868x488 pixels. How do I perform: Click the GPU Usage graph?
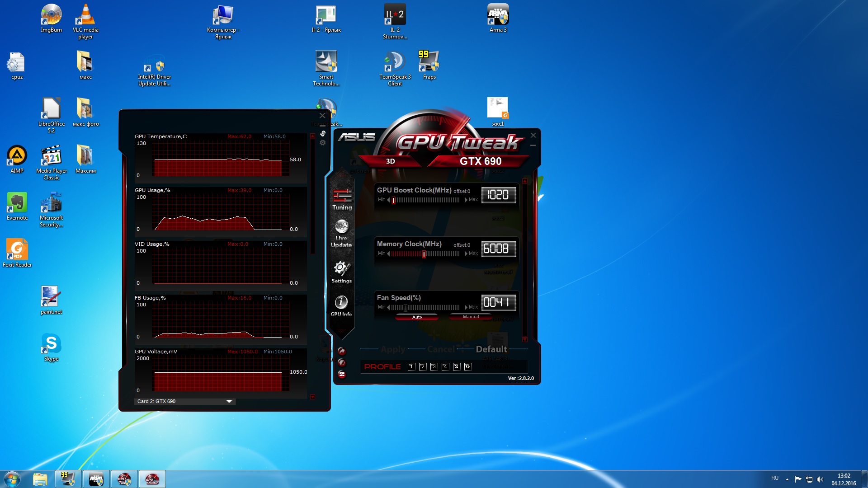click(220, 211)
